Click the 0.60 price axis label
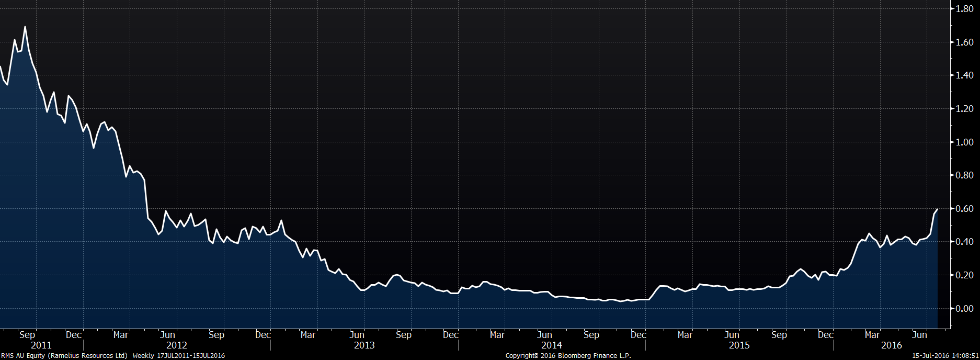The width and height of the screenshot is (980, 360). tap(964, 209)
